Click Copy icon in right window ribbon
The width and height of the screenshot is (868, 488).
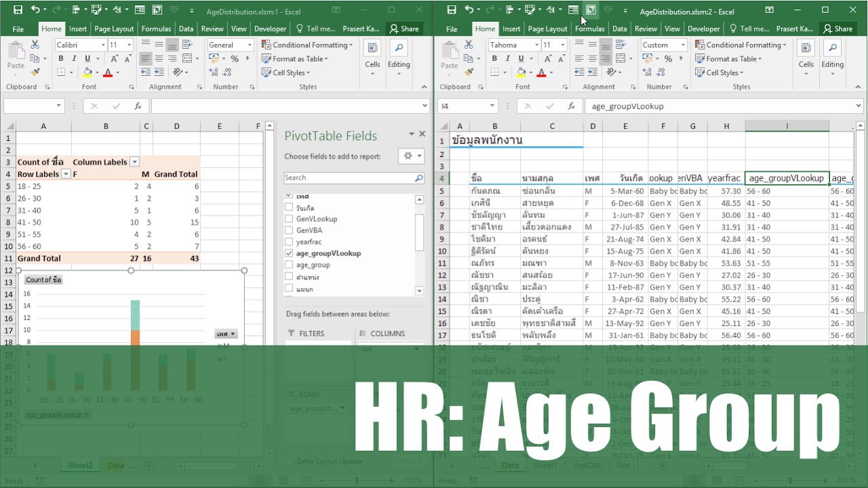[x=469, y=58]
